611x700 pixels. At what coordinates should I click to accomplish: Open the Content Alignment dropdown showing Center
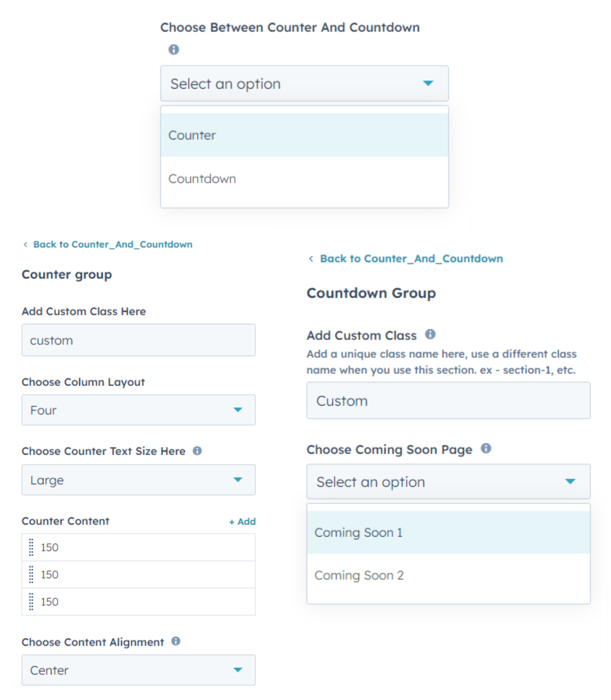click(x=138, y=670)
